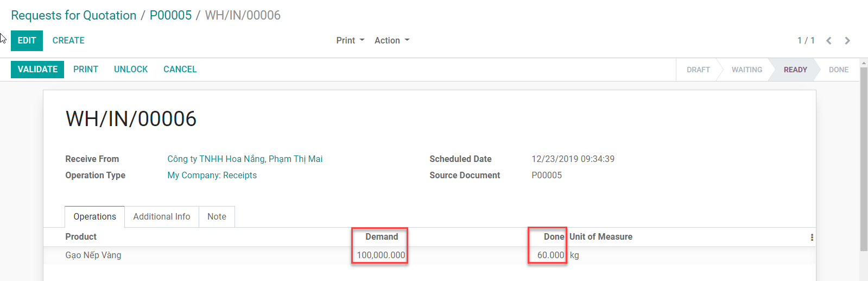Click the Gạo Nếp Vàng product row
The image size is (868, 281).
coord(93,255)
